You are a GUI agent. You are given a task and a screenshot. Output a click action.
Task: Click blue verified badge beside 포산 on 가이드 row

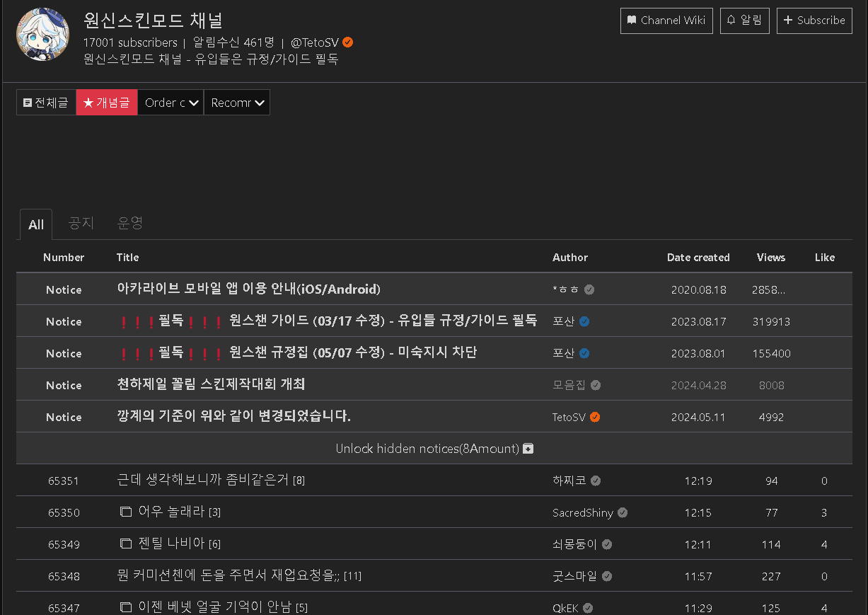(x=584, y=321)
